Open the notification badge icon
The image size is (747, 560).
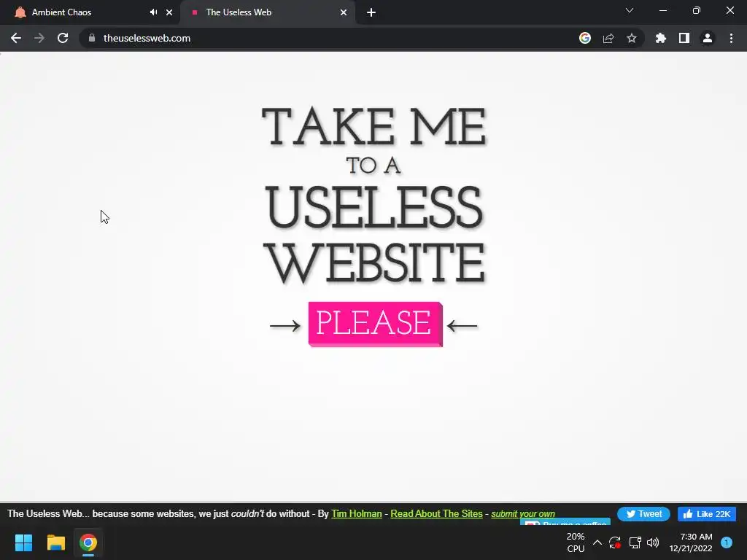coord(727,542)
